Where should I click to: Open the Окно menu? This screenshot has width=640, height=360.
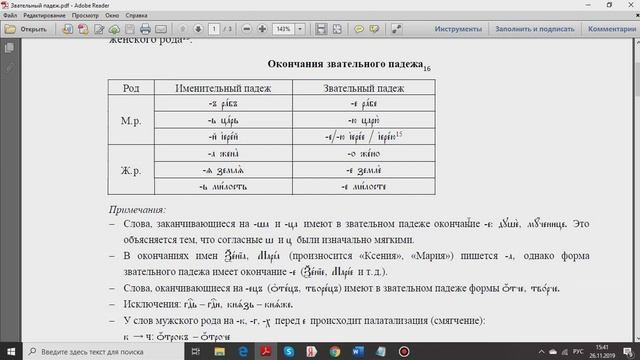[112, 16]
